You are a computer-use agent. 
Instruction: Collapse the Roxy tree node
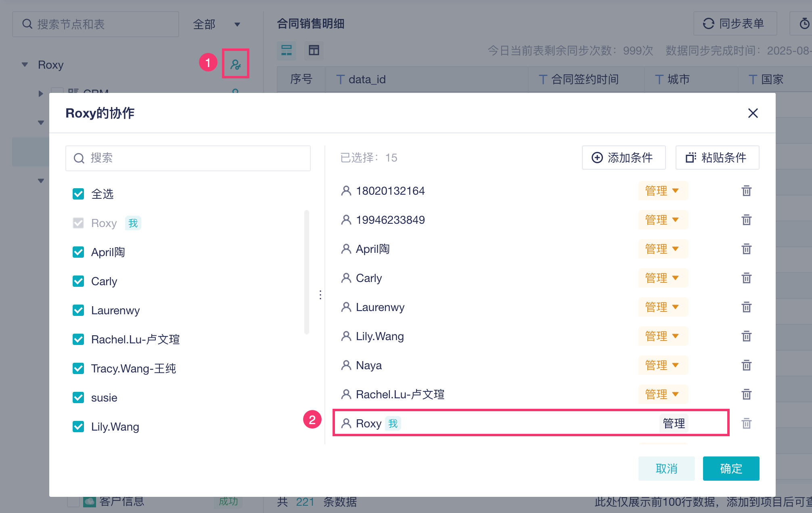coord(25,65)
